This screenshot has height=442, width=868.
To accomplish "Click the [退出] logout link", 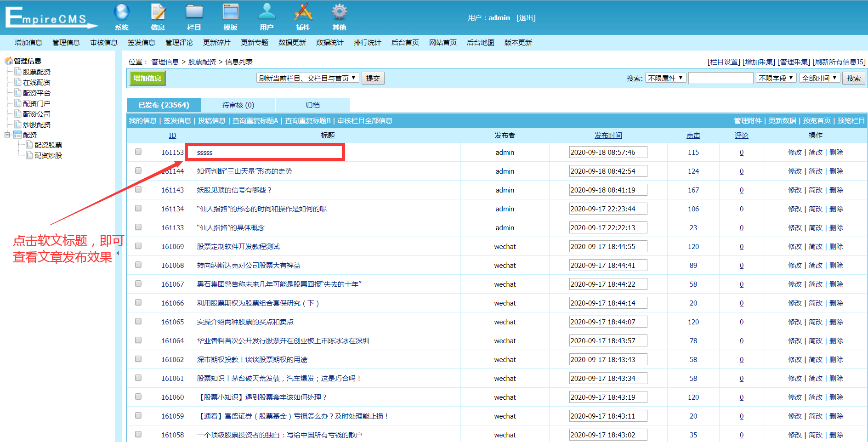I will click(x=526, y=18).
